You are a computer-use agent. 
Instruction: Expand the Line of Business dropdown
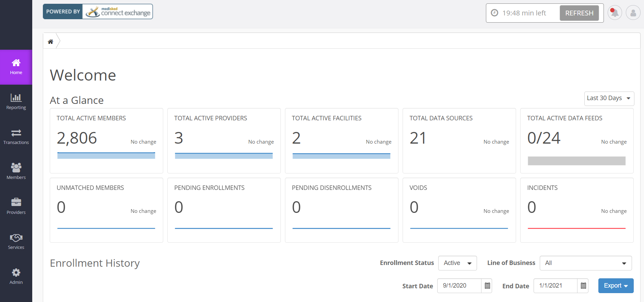coord(586,263)
